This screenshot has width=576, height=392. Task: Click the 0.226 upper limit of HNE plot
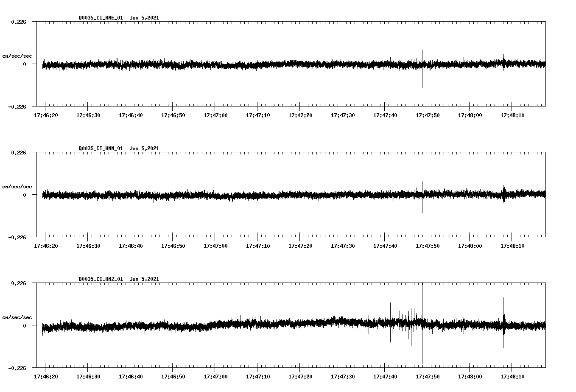pos(18,22)
